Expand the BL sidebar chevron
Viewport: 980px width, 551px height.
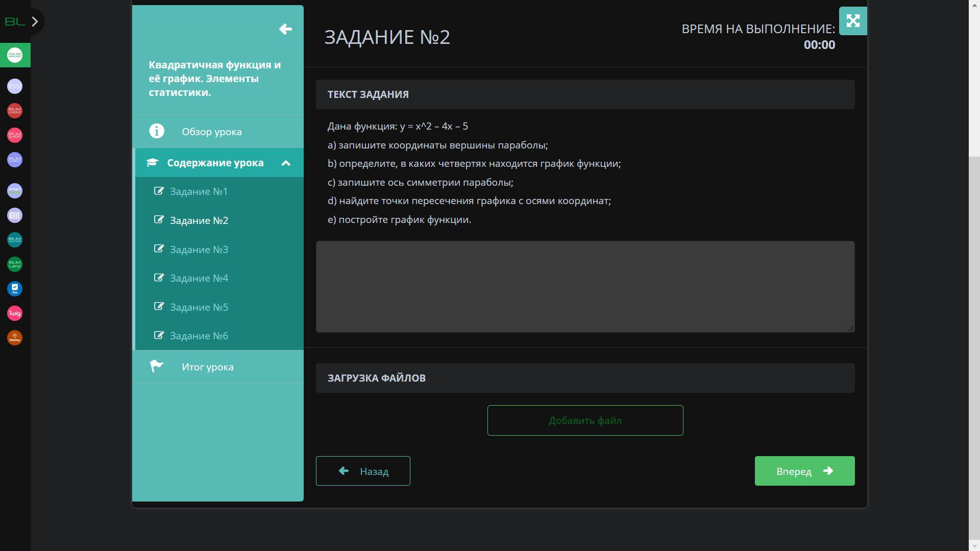(35, 21)
